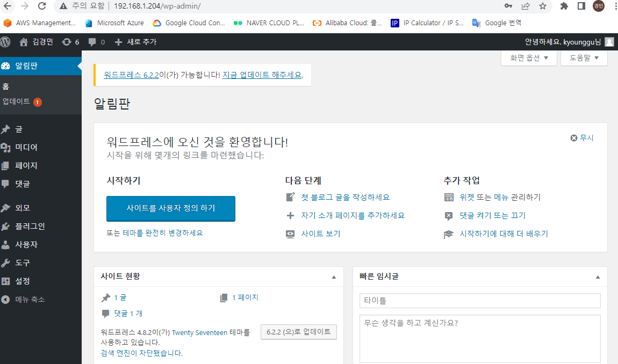The image size is (618, 364).
Task: Open 설정 settings menu
Action: click(41, 281)
